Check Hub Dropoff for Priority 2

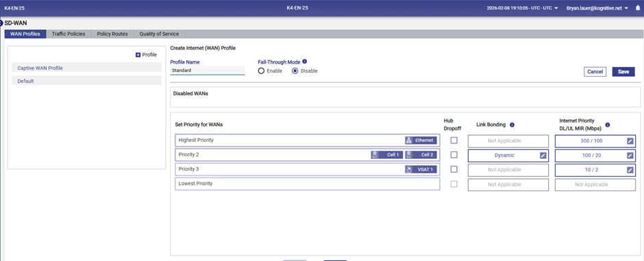click(x=454, y=155)
